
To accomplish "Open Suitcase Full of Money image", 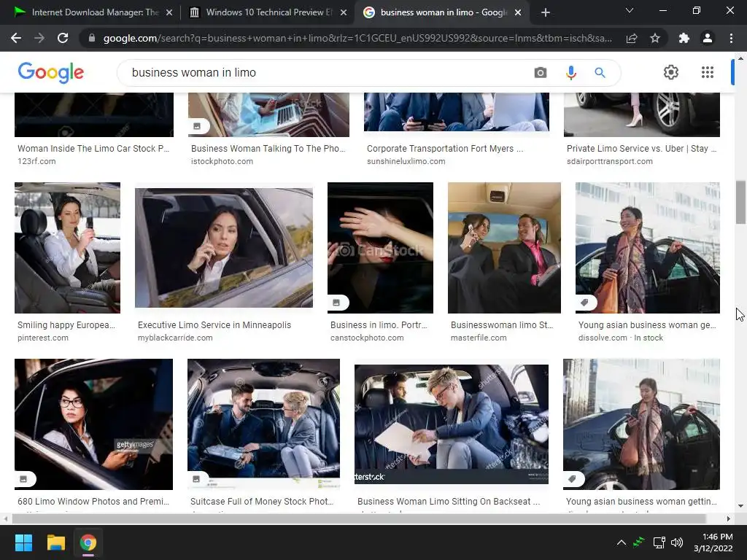I will [263, 424].
